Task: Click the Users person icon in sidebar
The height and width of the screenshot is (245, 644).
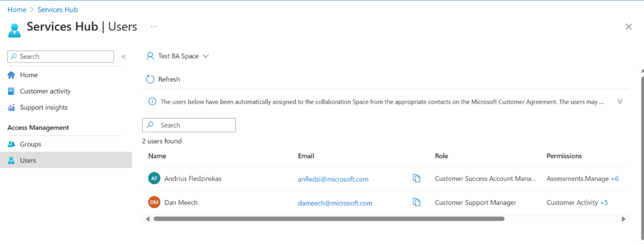Action: click(x=11, y=160)
